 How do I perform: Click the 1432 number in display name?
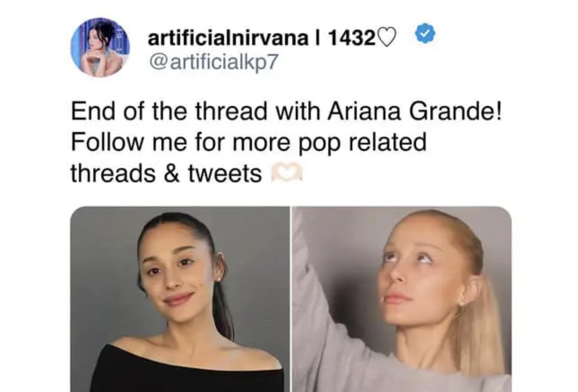coord(351,38)
